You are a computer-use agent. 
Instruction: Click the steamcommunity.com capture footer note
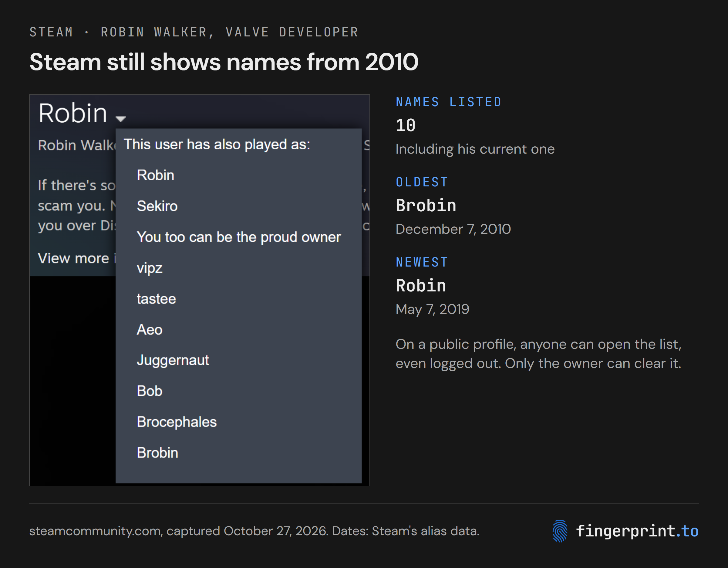click(x=254, y=531)
